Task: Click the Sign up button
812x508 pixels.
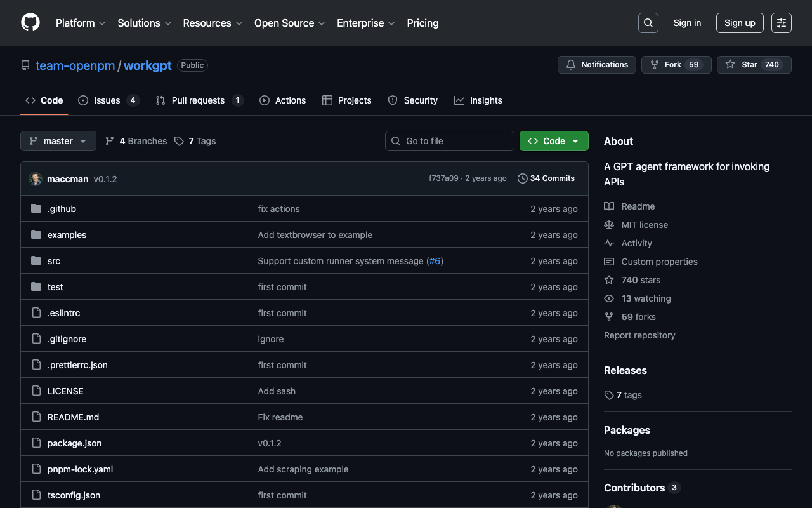Action: 740,23
